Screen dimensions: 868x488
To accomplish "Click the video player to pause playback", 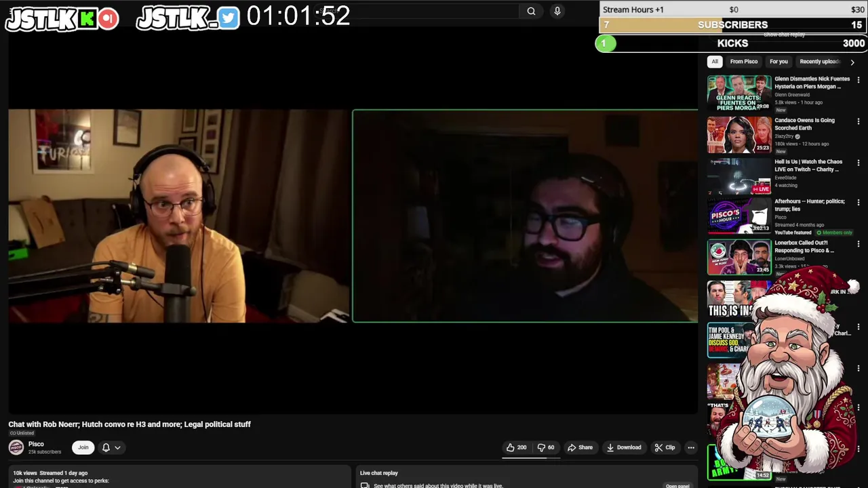I will pos(353,220).
